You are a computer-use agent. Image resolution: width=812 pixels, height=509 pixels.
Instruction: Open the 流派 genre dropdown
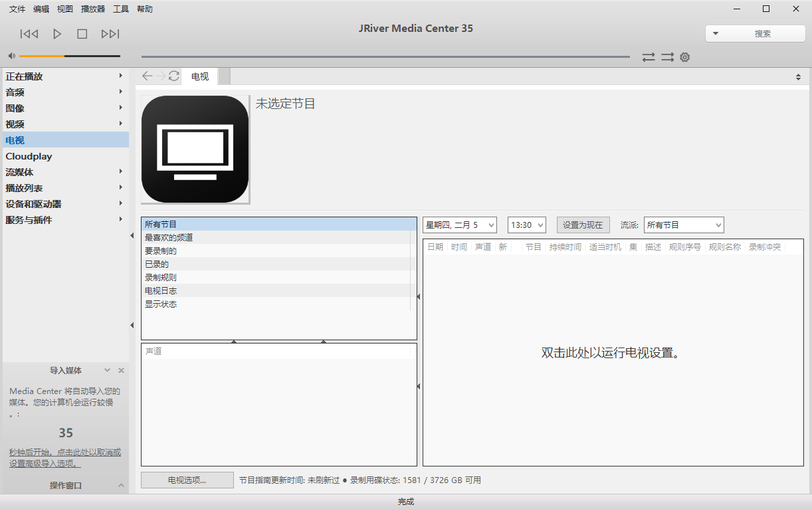(684, 224)
